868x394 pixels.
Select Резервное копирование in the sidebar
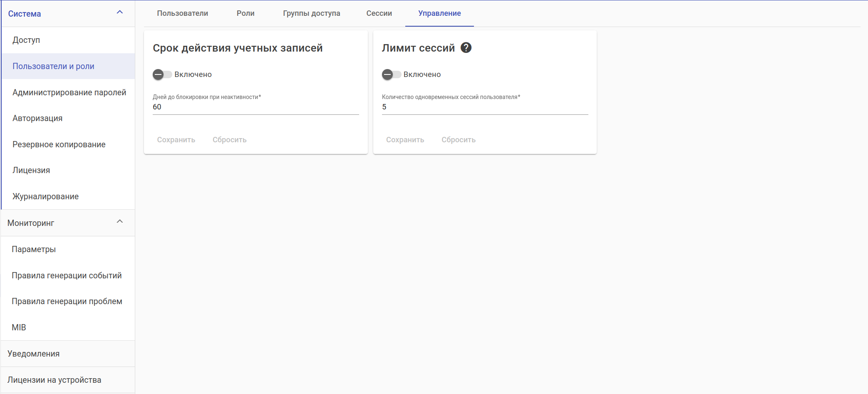tap(59, 144)
